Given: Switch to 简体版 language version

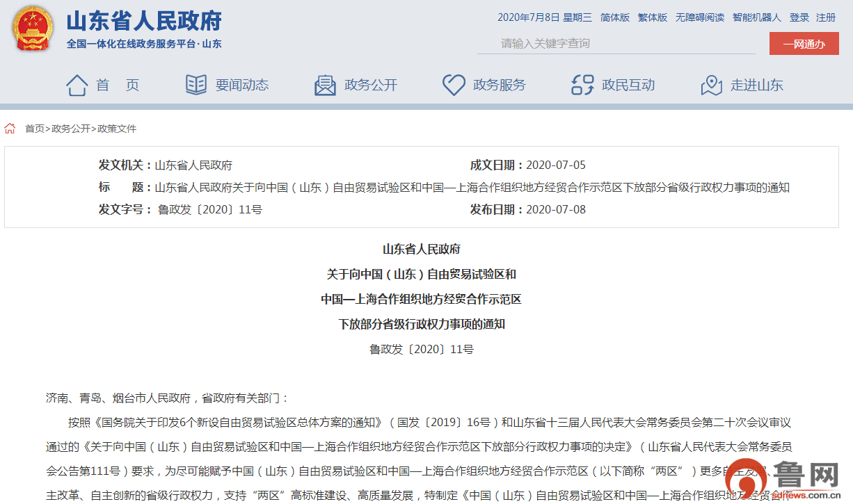Looking at the screenshot, I should [614, 17].
